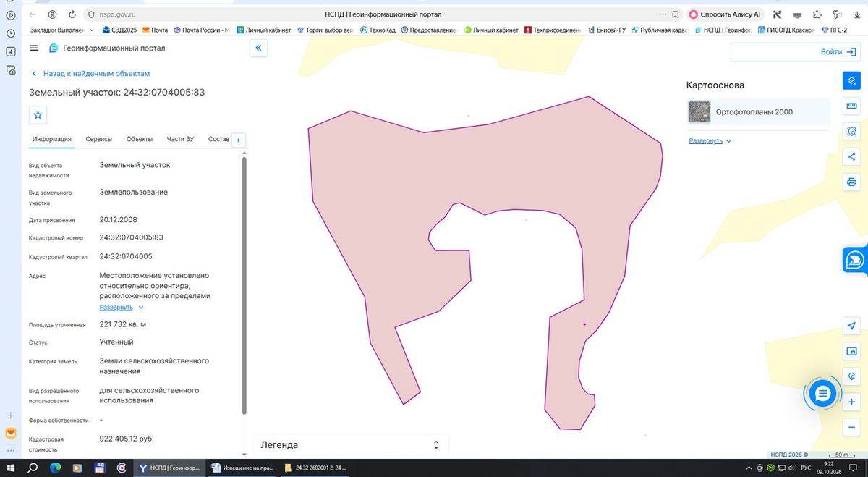Click the layers tool at the top of the map toolbar
The image size is (868, 477).
pos(851,80)
